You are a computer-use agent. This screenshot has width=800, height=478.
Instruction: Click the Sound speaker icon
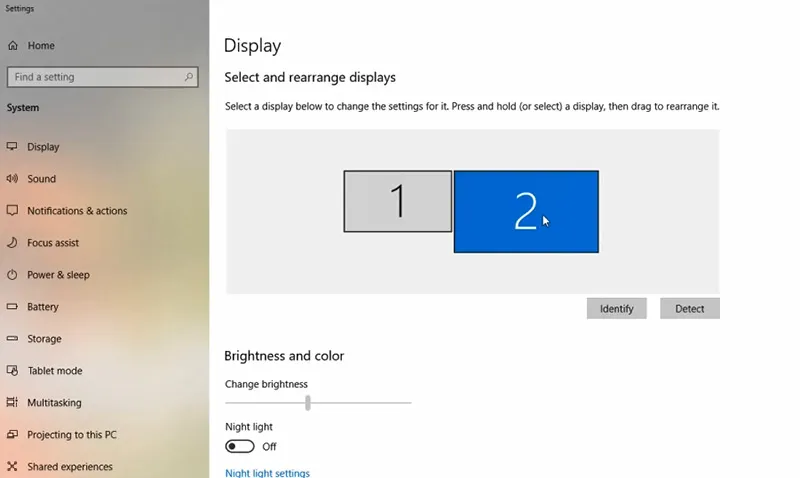tap(12, 179)
